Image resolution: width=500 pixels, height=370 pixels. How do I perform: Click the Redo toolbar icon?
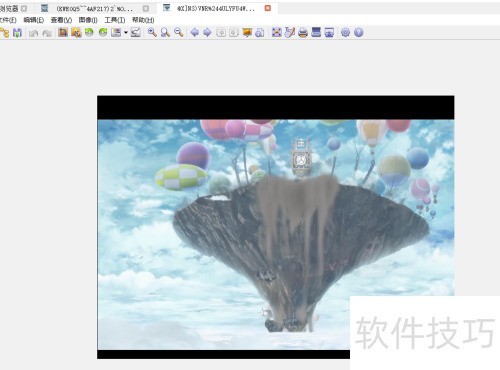coord(47,33)
